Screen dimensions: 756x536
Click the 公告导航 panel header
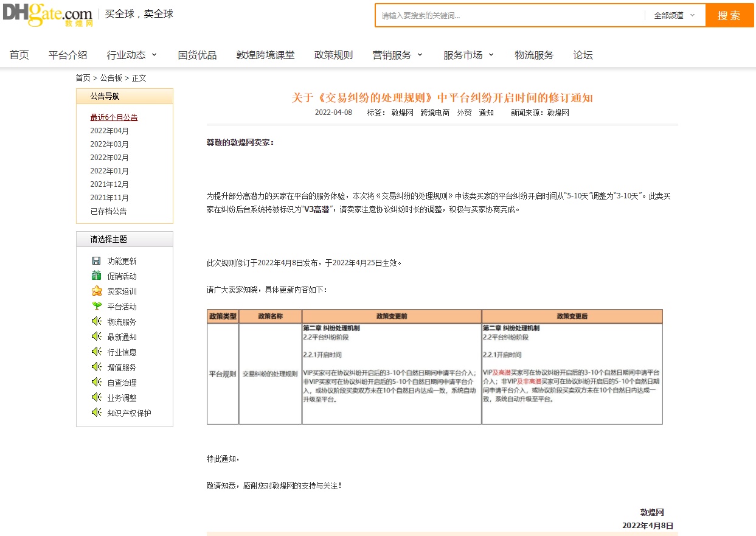point(125,96)
